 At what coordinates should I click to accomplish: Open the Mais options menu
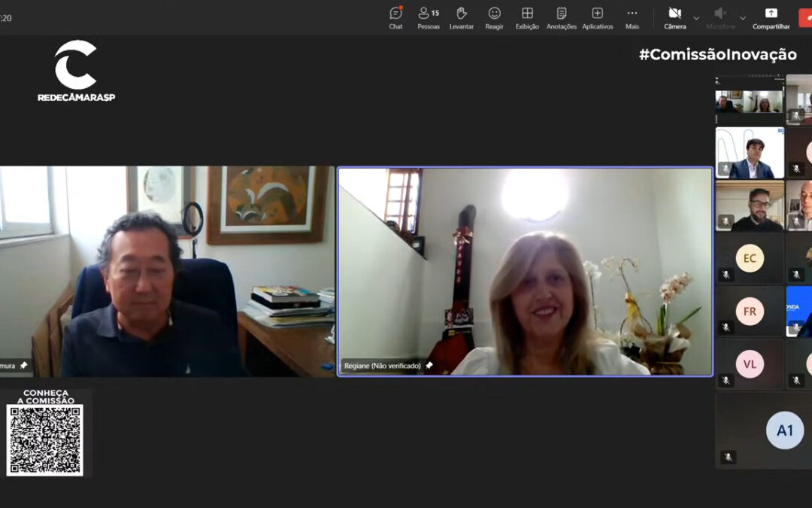pyautogui.click(x=632, y=17)
